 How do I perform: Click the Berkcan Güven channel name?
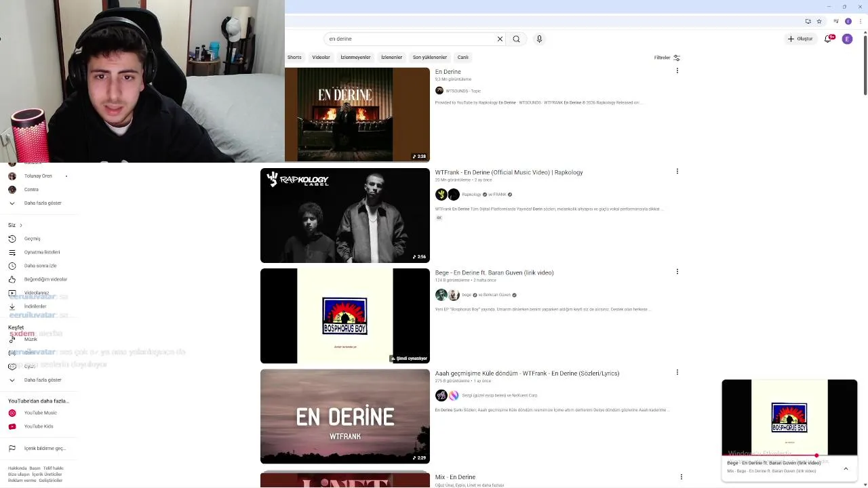[498, 295]
